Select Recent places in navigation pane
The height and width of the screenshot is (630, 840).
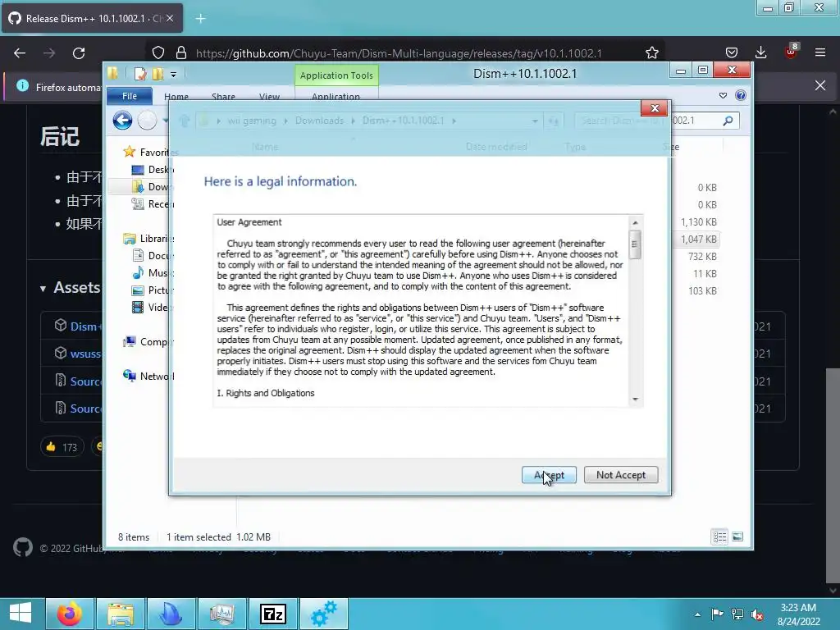(x=152, y=203)
